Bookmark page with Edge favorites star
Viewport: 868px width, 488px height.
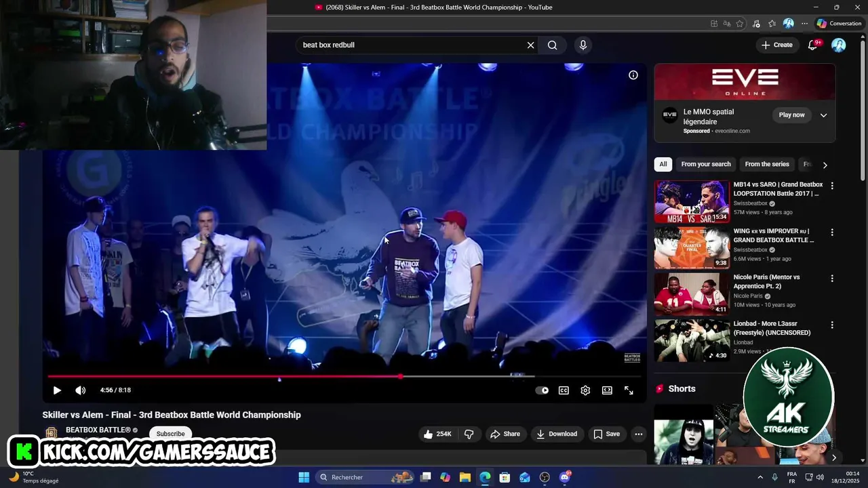click(x=739, y=23)
